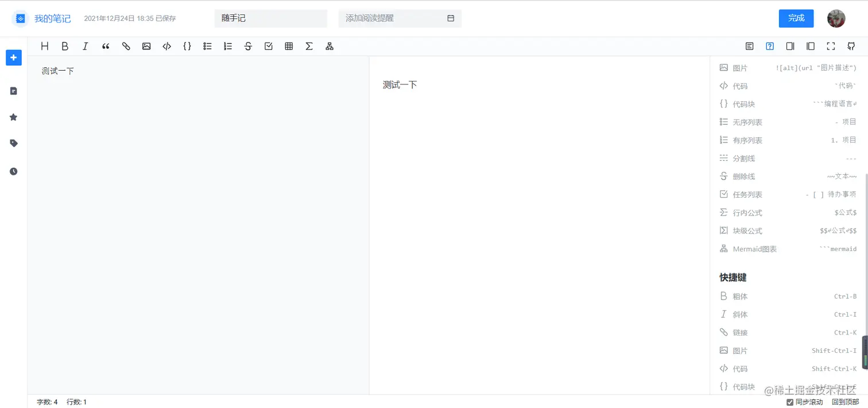The width and height of the screenshot is (868, 408).
Task: Go to 我的笔记 home link
Action: point(52,18)
